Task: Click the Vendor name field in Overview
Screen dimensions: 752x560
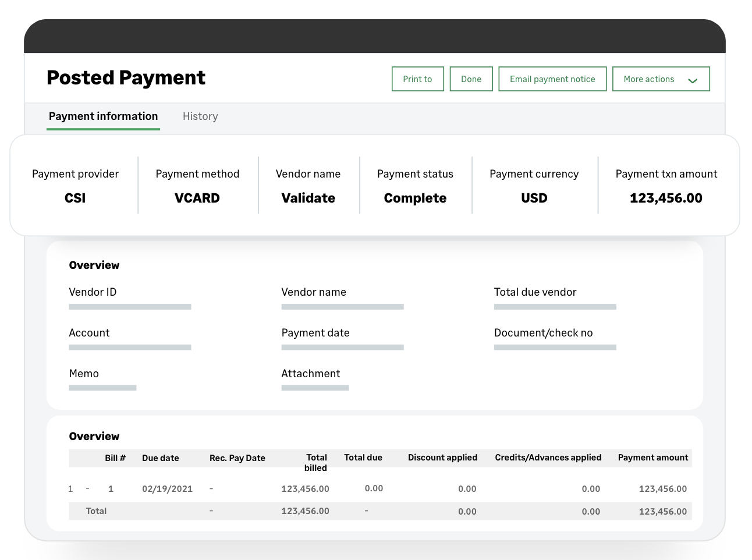Action: click(342, 306)
